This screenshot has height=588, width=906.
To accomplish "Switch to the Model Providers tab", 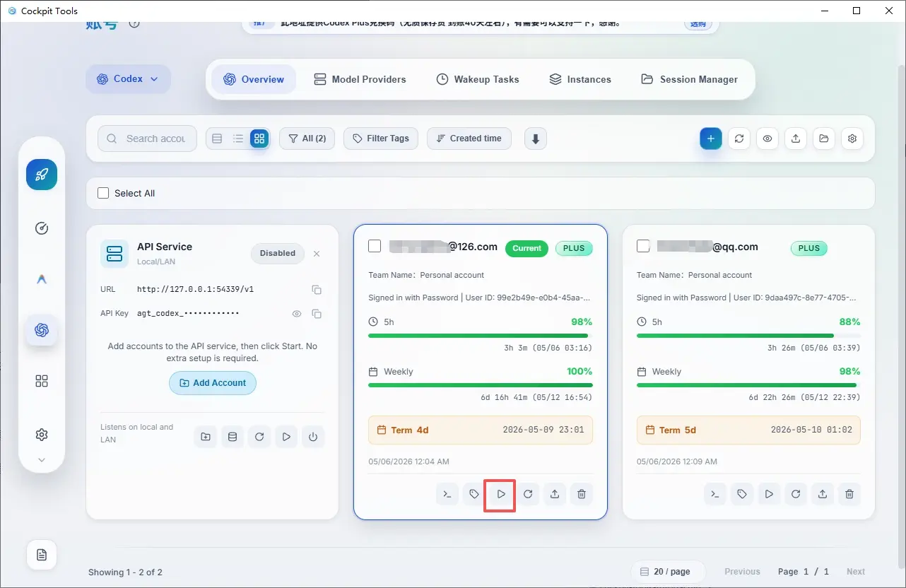I will click(360, 79).
